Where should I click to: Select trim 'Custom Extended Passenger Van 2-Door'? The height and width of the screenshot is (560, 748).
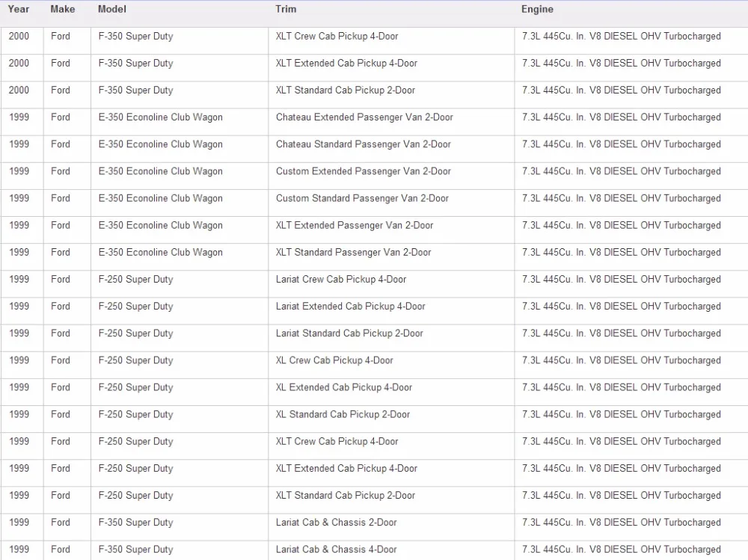click(363, 171)
